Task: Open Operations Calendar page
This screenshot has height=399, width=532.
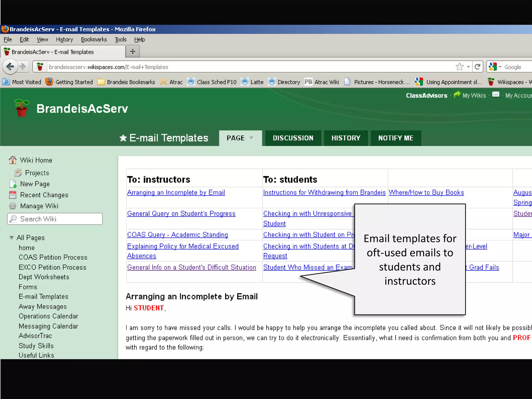Action: 48,316
